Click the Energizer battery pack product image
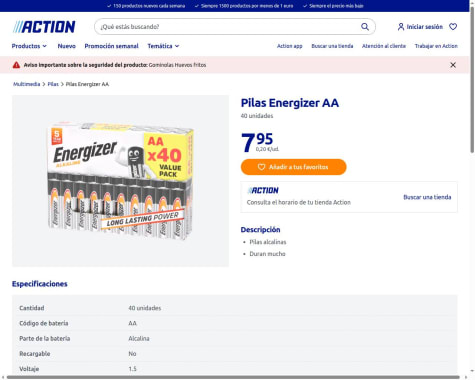 120,181
